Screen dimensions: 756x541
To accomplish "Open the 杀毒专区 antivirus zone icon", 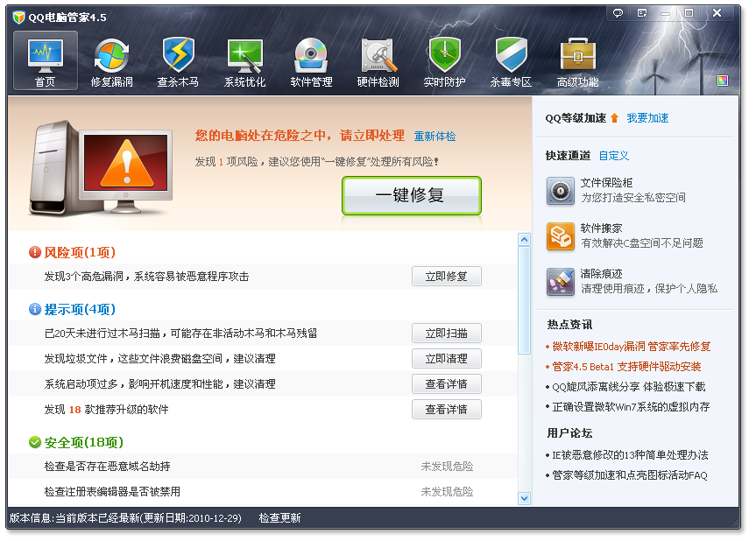I will point(511,56).
